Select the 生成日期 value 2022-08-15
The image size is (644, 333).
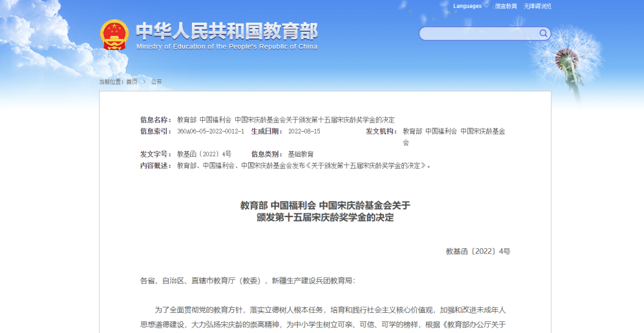(304, 131)
